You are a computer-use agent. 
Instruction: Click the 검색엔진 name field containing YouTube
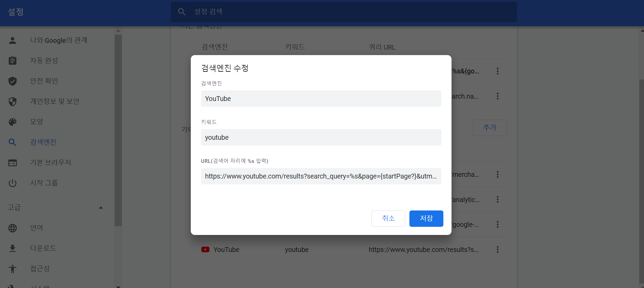pos(321,99)
